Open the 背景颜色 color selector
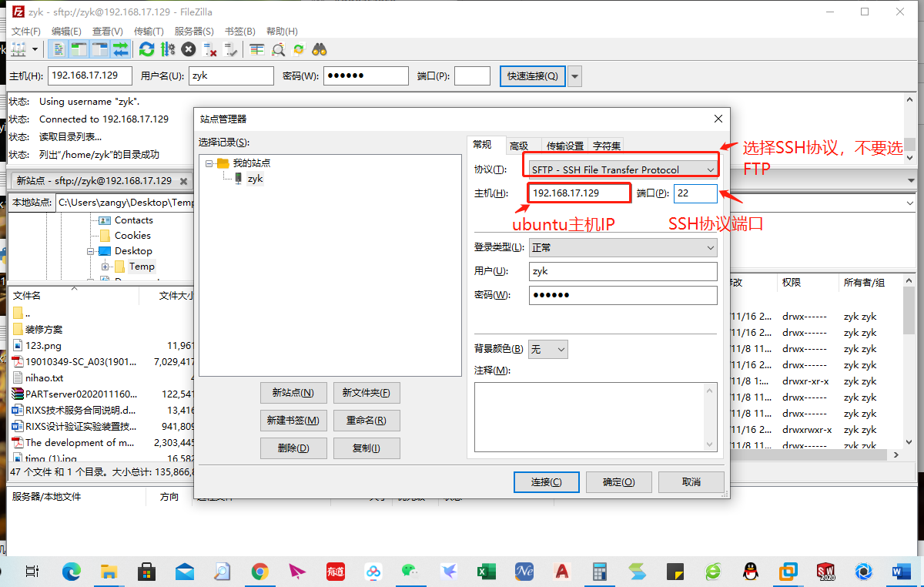Image resolution: width=924 pixels, height=587 pixels. tap(547, 348)
